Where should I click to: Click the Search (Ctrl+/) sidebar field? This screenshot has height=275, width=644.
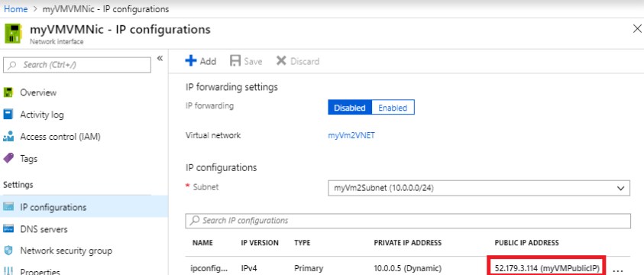(x=77, y=65)
